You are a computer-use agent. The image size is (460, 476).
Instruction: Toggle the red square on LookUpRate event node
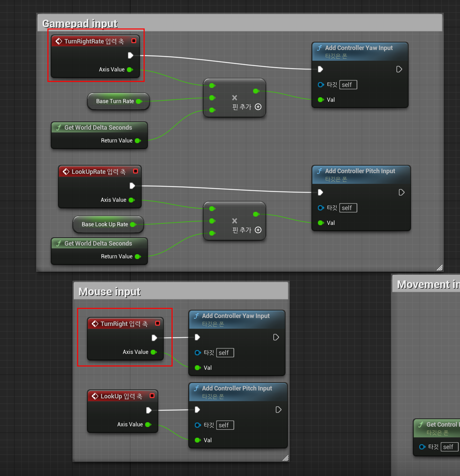pos(136,171)
